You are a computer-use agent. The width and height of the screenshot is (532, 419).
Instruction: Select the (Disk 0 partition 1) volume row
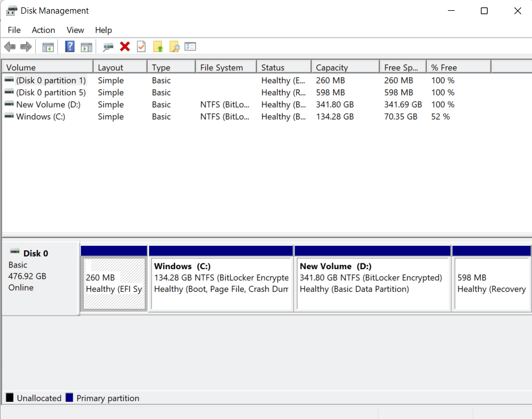click(51, 81)
